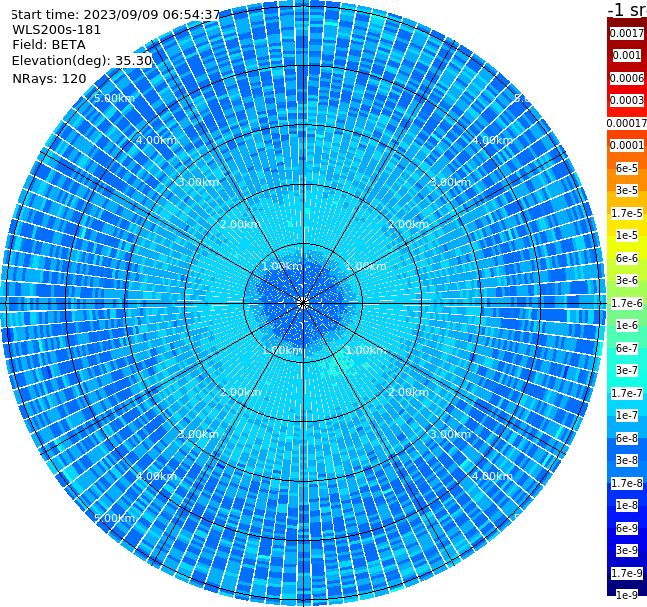
Task: Select the 0.0001 colorbar value
Action: tap(627, 145)
